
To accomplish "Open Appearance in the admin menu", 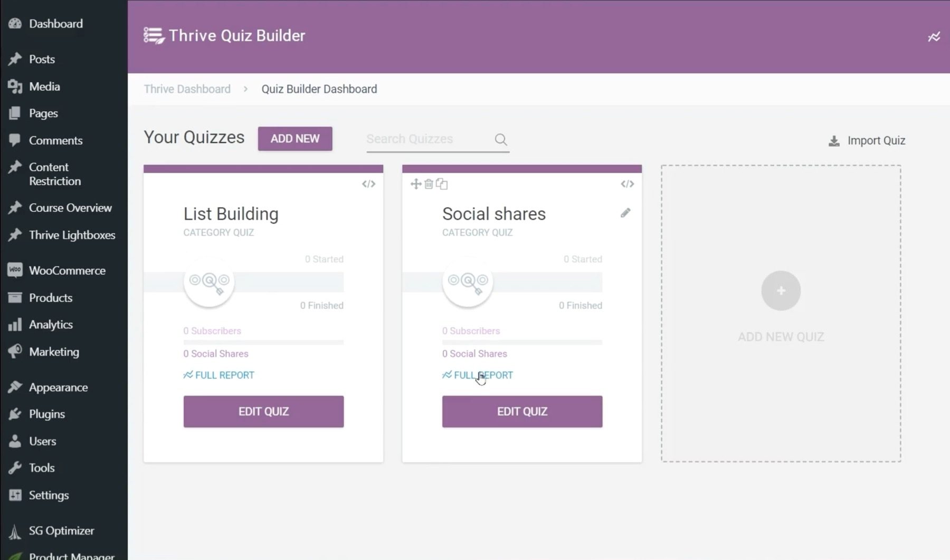I will (x=58, y=387).
